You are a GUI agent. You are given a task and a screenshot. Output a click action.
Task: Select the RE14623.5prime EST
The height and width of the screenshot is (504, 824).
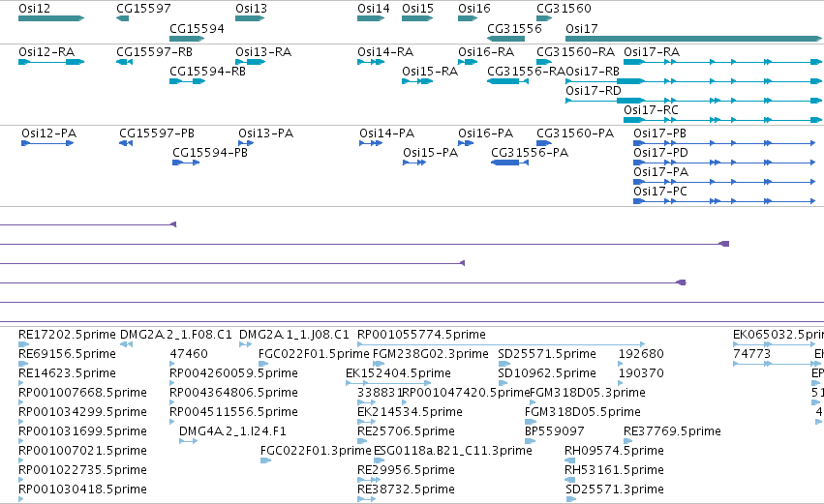coord(21,383)
